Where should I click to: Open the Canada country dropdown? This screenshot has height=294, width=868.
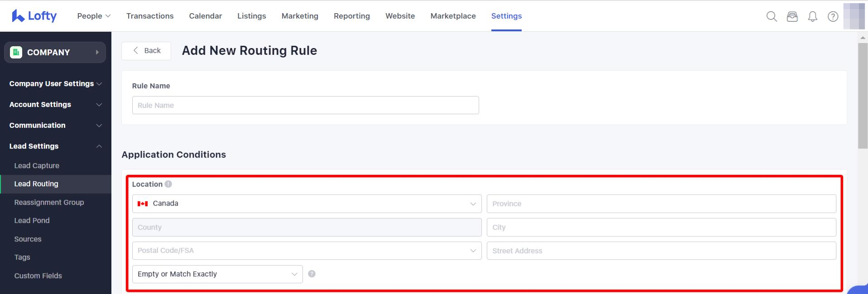pyautogui.click(x=307, y=203)
